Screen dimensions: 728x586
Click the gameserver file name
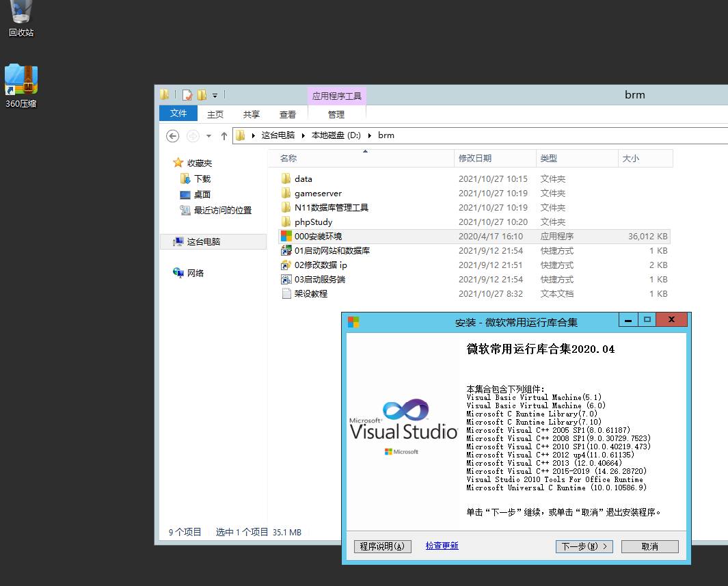click(x=318, y=193)
